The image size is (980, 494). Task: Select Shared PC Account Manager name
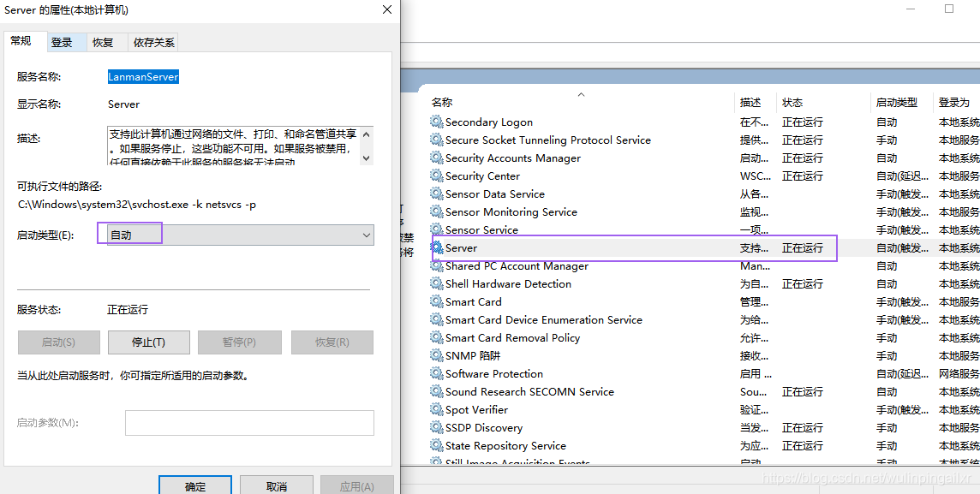pyautogui.click(x=517, y=266)
